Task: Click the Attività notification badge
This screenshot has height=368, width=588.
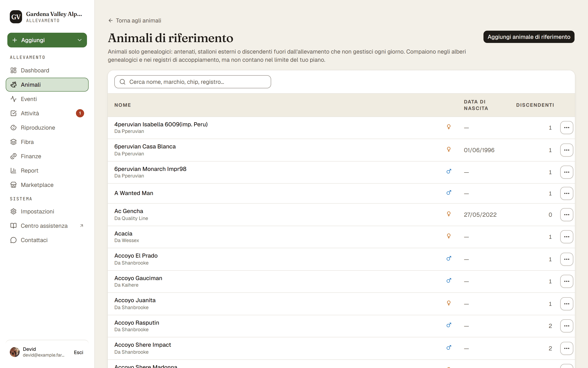Action: tap(80, 113)
